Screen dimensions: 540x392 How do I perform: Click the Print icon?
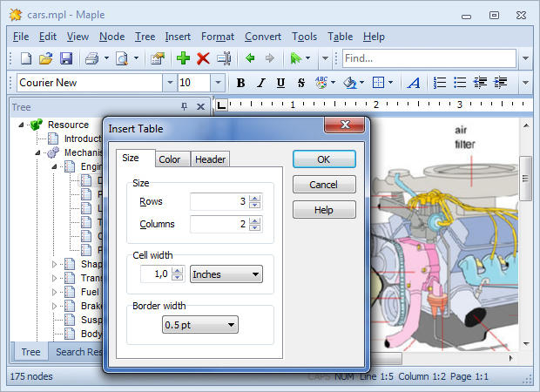[x=92, y=58]
